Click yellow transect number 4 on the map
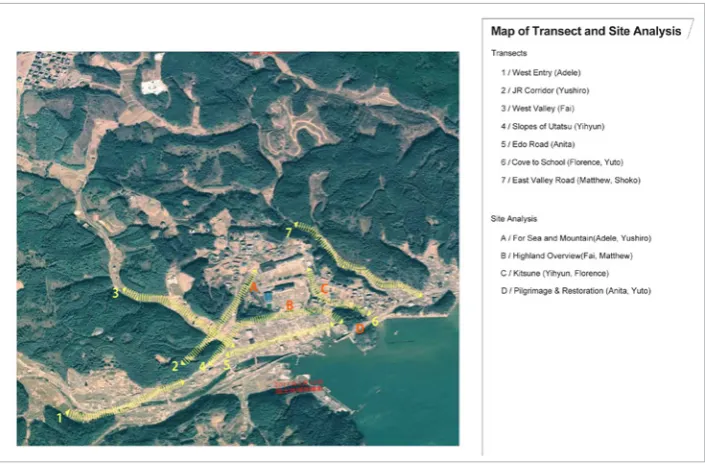The image size is (705, 464). click(203, 367)
